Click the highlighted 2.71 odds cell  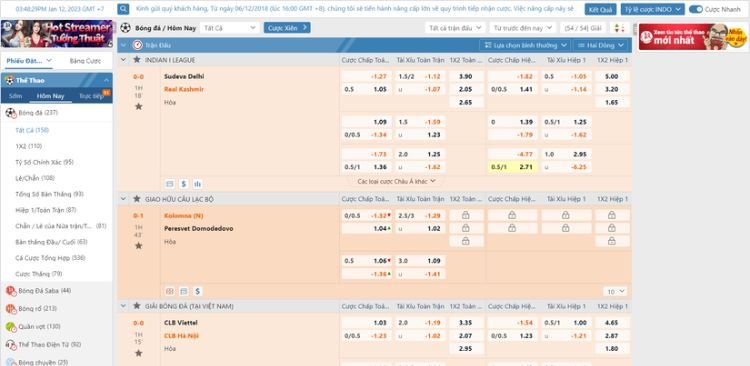pos(512,167)
